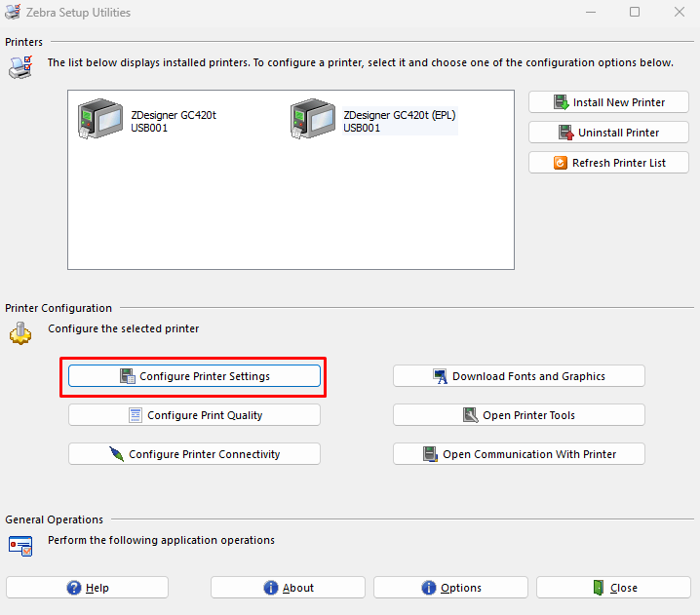Screen dimensions: 700x615
Task: Click the Zebra Setup Utilities title bar icon
Action: (13, 12)
